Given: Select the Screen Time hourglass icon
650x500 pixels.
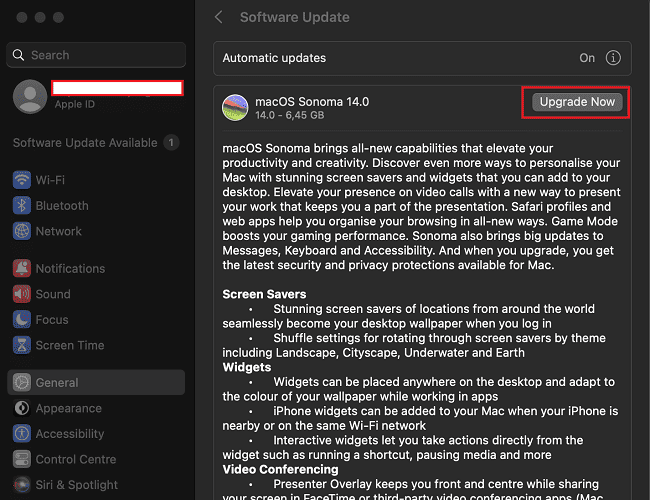Looking at the screenshot, I should tap(22, 345).
